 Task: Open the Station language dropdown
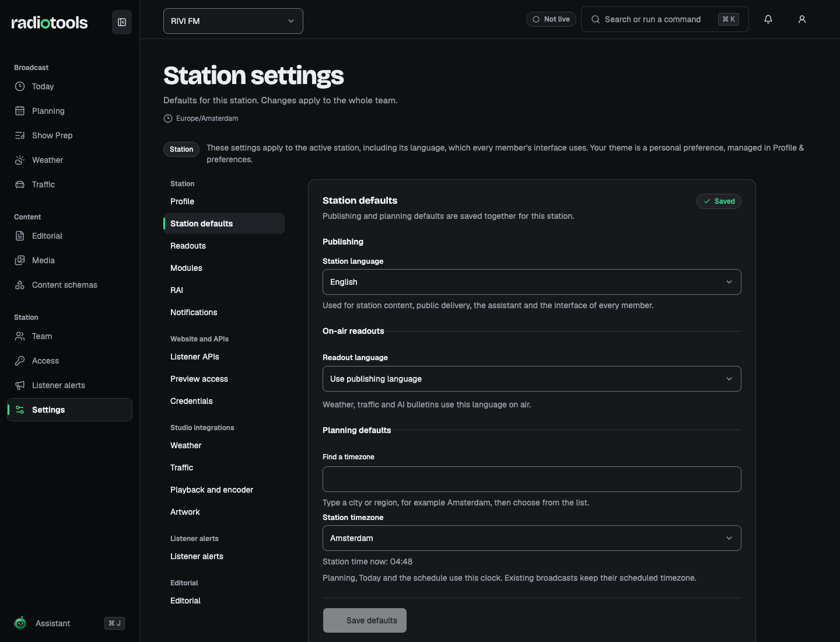tap(532, 282)
